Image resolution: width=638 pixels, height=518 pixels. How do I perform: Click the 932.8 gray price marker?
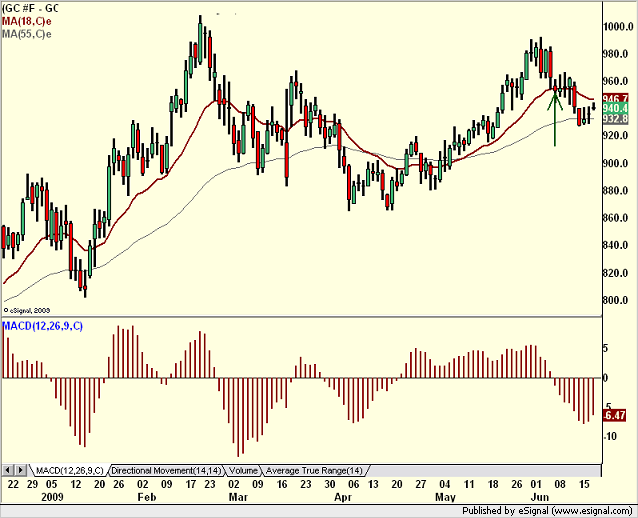coord(616,119)
